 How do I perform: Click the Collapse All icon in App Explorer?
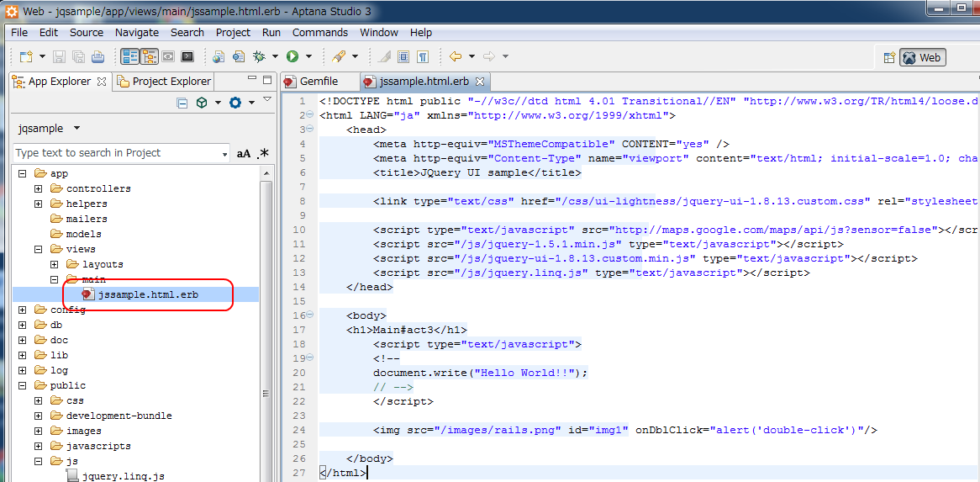[182, 103]
